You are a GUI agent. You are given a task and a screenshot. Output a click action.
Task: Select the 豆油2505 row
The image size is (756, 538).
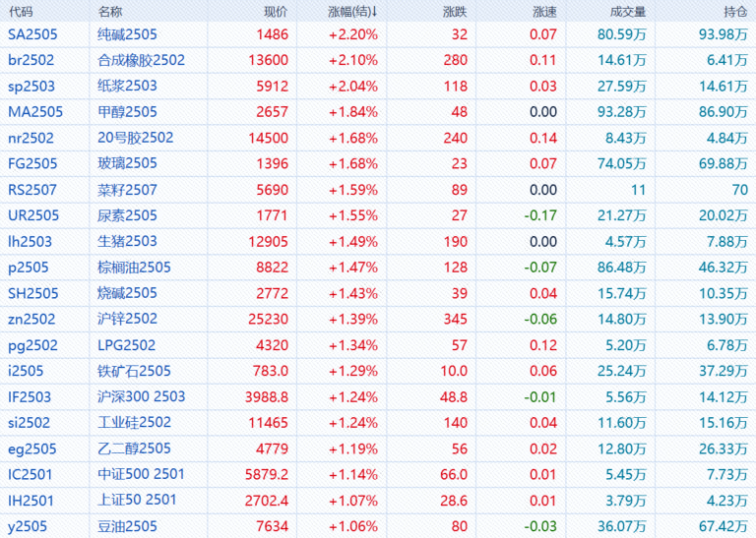tap(127, 525)
